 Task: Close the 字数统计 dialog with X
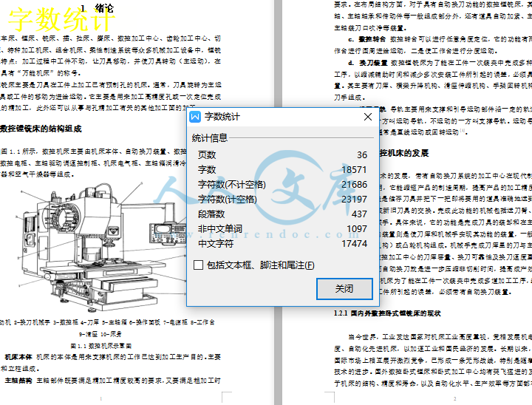pos(368,117)
